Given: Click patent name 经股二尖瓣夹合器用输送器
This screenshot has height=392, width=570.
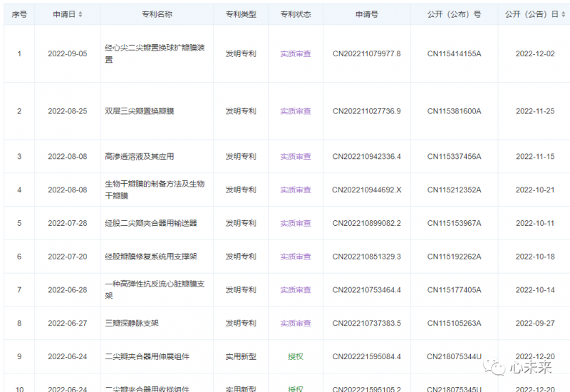Looking at the screenshot, I should [151, 223].
